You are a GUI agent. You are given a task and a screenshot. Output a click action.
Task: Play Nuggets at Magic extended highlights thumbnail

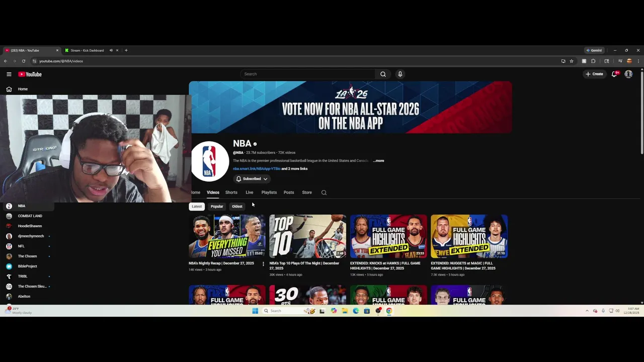point(469,236)
